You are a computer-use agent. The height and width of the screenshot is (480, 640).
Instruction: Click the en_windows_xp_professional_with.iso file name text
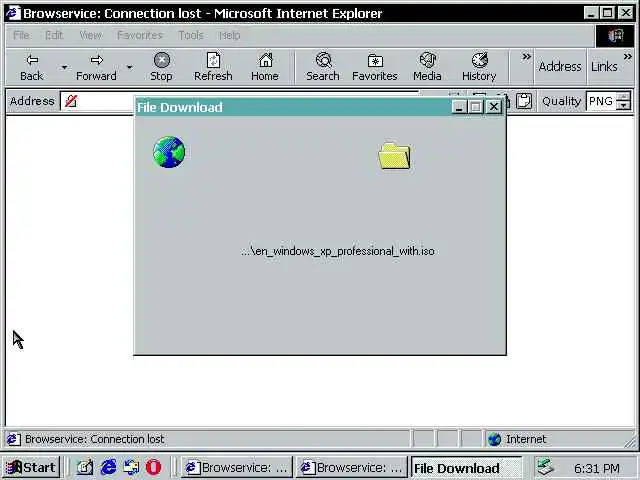click(338, 251)
